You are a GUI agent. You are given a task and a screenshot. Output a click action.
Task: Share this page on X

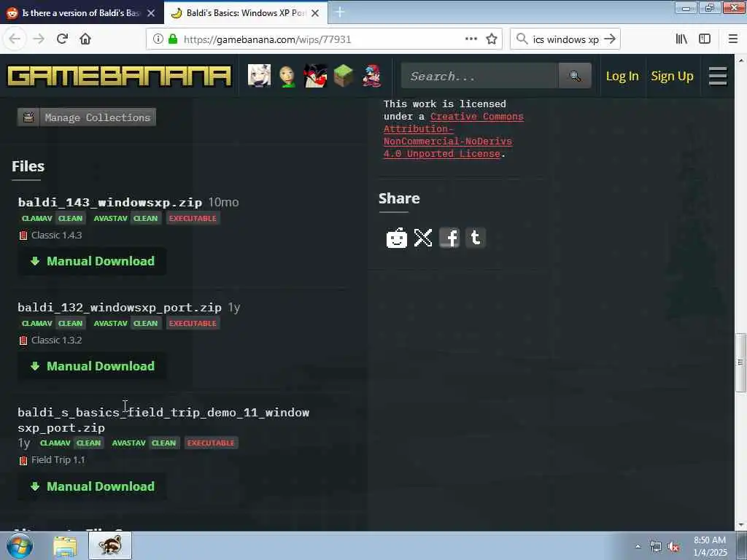pos(423,238)
